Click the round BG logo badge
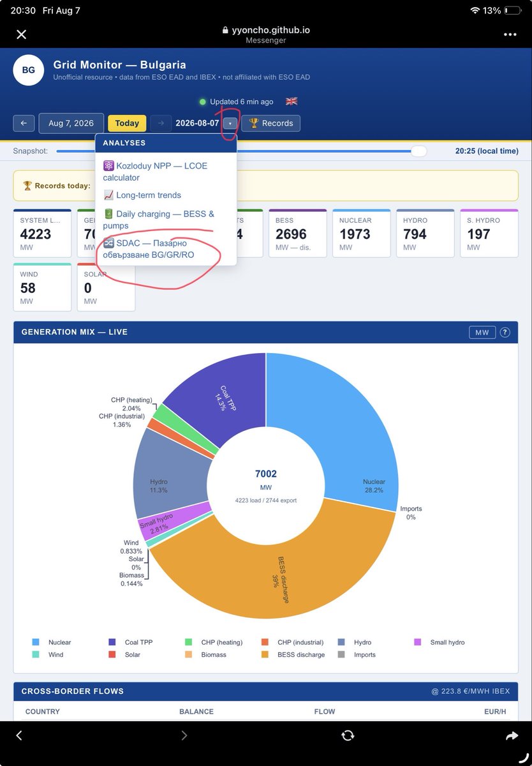The image size is (532, 766). [x=29, y=70]
